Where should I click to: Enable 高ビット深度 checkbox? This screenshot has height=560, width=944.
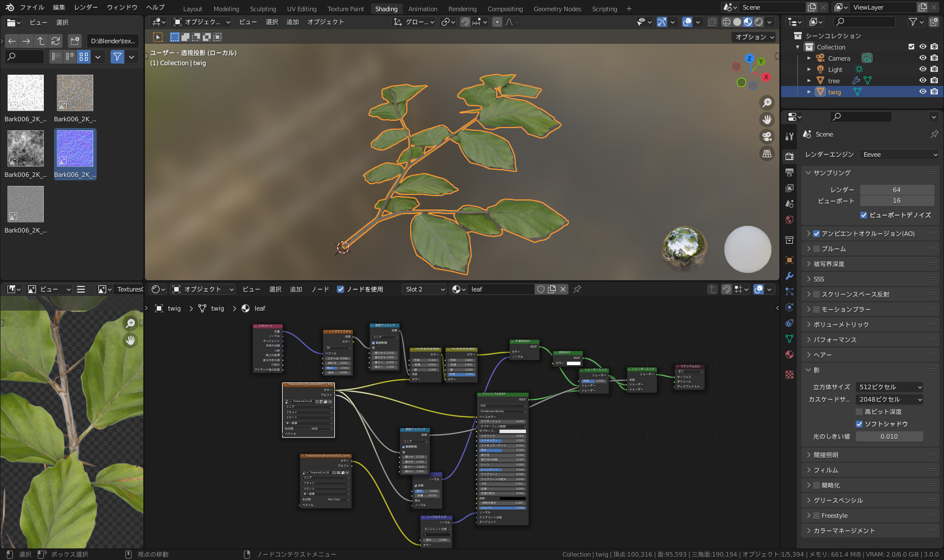859,412
